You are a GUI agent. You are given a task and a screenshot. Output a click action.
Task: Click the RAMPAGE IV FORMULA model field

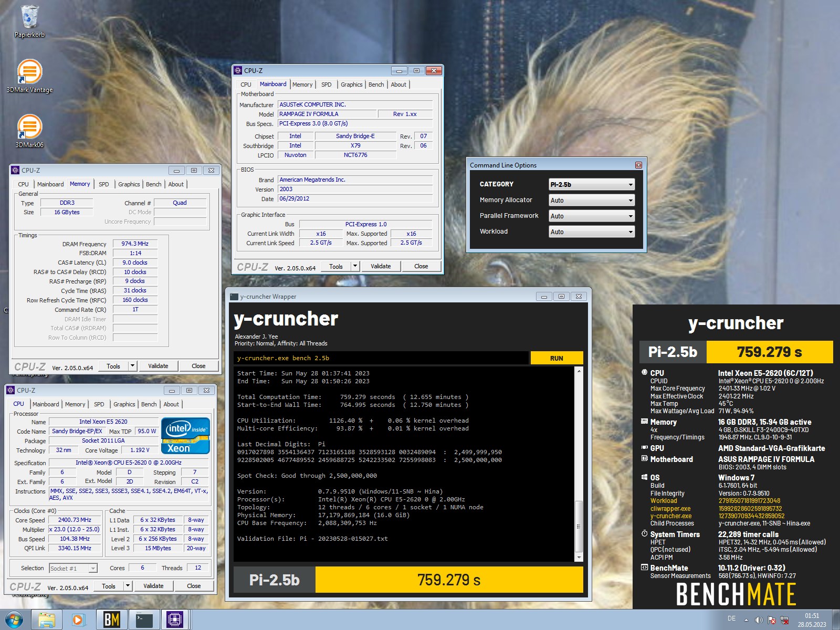coord(328,114)
